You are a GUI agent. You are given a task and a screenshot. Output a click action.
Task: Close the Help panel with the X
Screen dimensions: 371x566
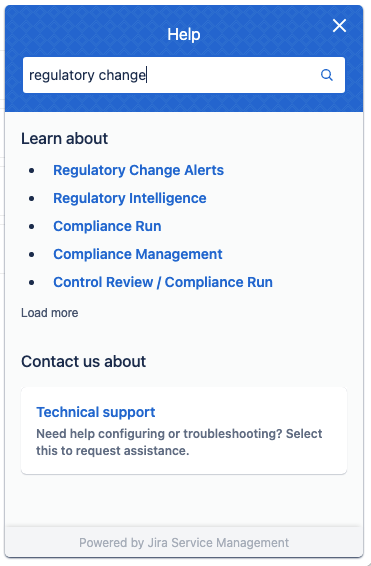tap(339, 26)
